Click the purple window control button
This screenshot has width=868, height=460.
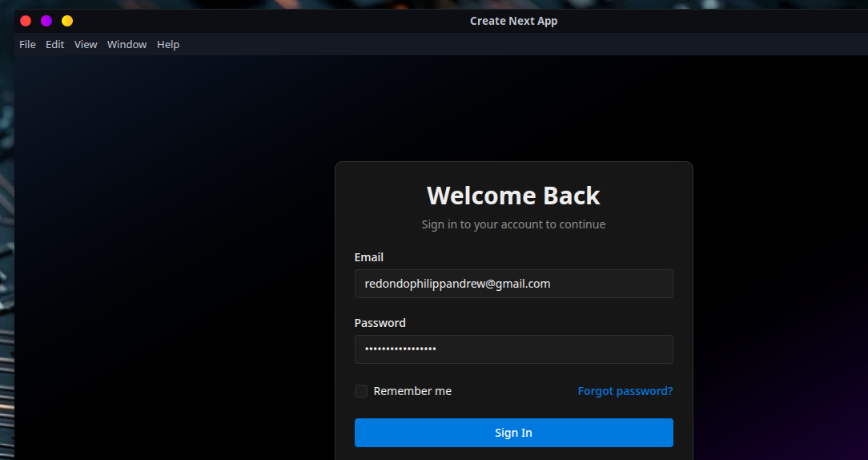click(46, 21)
